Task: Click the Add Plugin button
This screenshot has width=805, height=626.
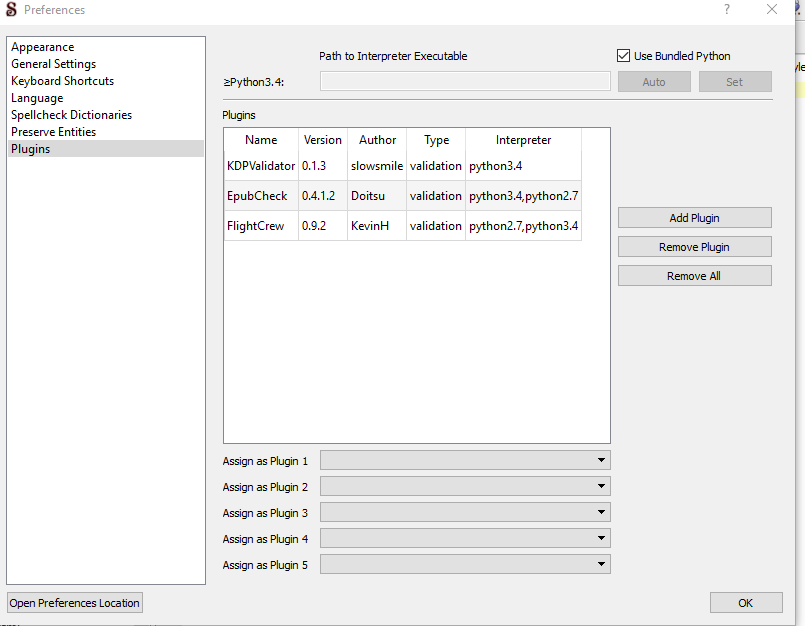Action: tap(695, 218)
